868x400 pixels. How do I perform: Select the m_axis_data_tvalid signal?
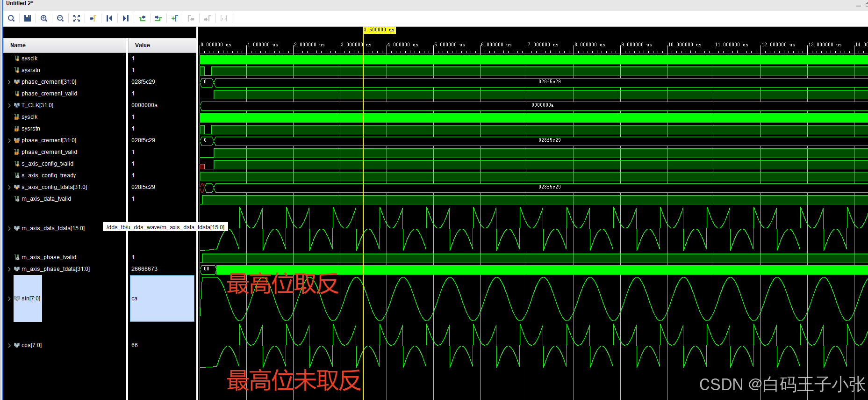46,199
